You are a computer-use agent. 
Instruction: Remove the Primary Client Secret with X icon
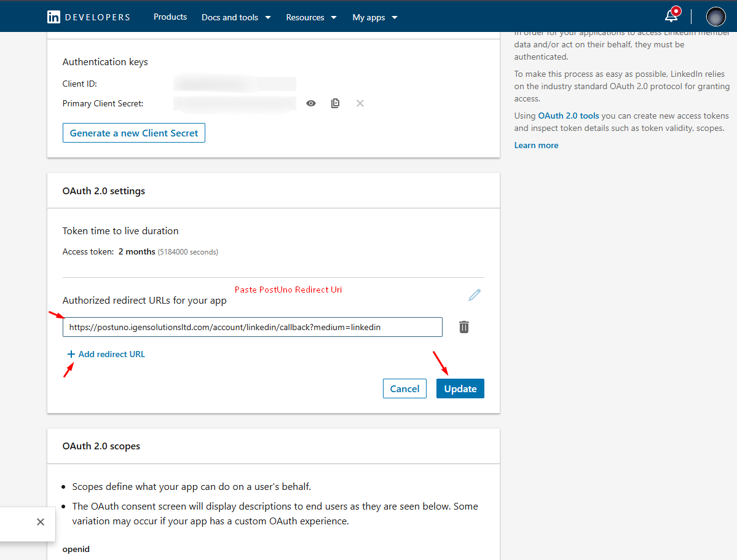point(360,103)
